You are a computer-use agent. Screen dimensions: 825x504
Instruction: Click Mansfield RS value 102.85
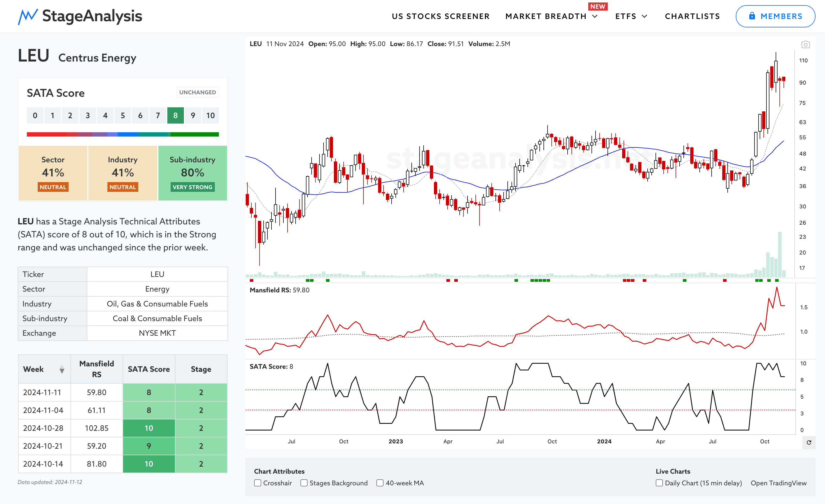coord(97,428)
